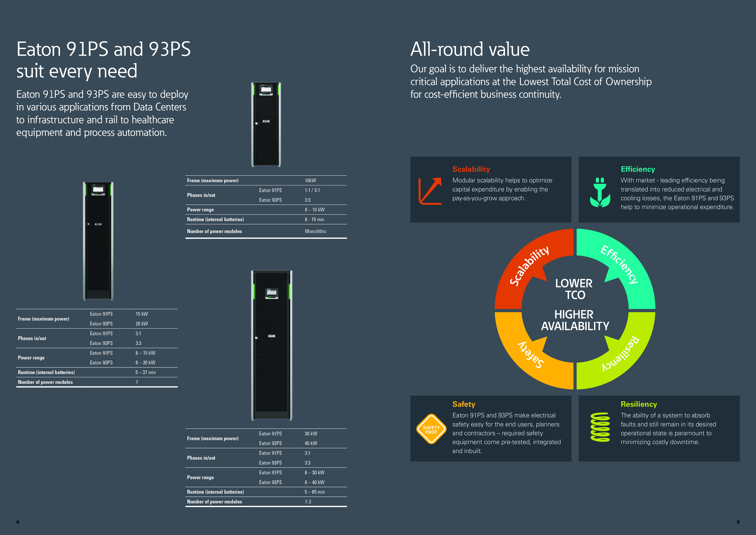Click the 'easy to deploy' intro paragraph
This screenshot has width=756, height=535.
click(102, 113)
